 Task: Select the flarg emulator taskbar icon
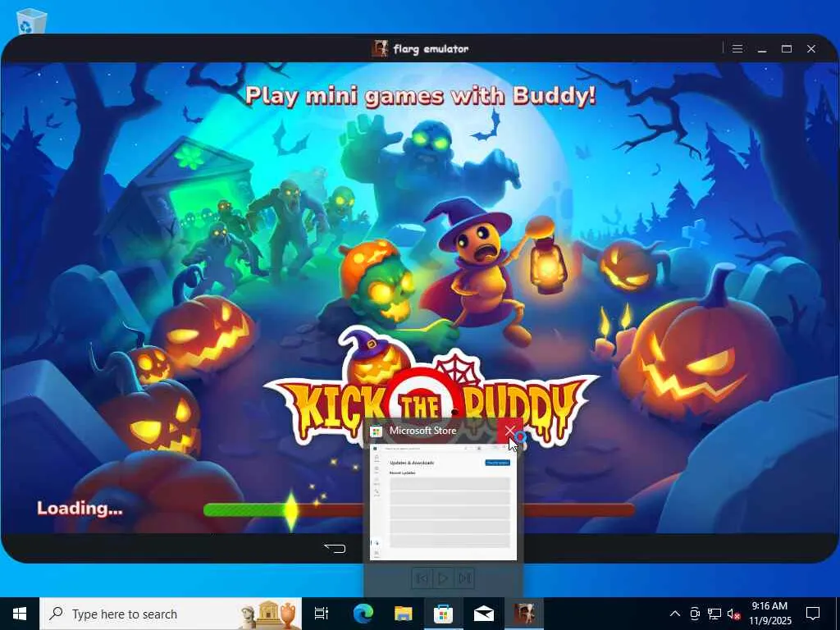click(x=524, y=614)
